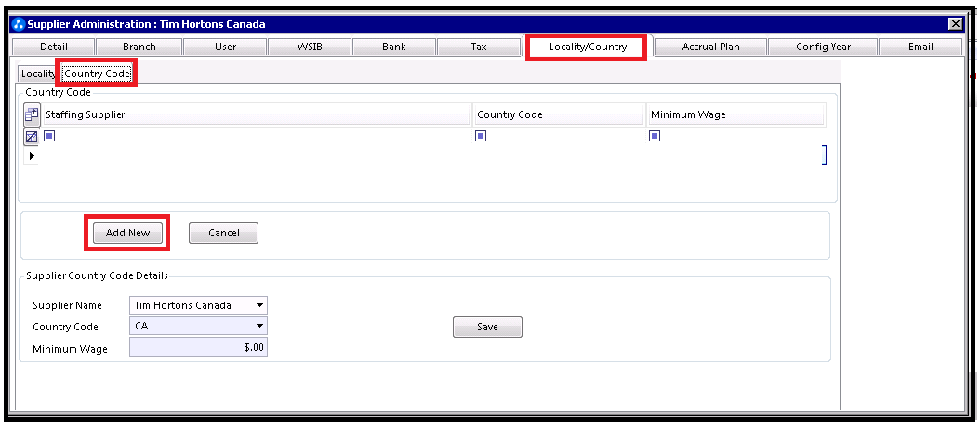Open the Accrual Plan tab

(710, 47)
